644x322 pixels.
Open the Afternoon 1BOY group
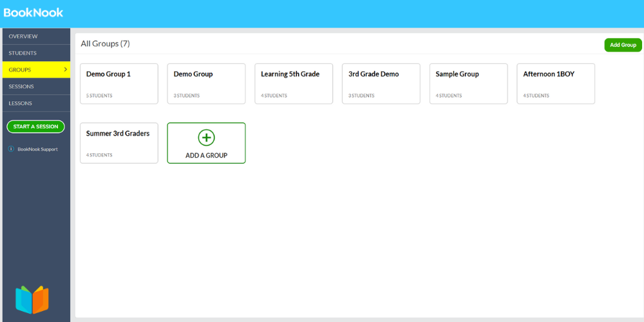click(x=556, y=83)
